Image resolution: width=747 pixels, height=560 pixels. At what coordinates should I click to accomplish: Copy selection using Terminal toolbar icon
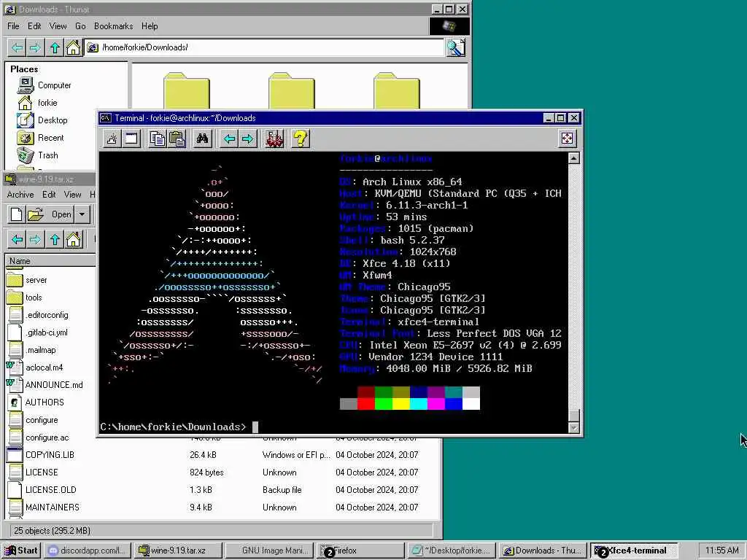click(158, 139)
